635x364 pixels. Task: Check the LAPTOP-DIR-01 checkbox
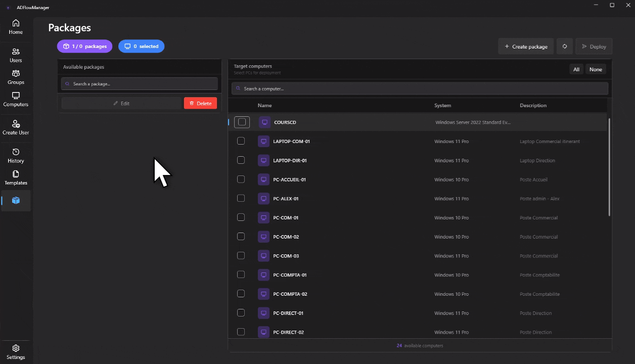241,160
